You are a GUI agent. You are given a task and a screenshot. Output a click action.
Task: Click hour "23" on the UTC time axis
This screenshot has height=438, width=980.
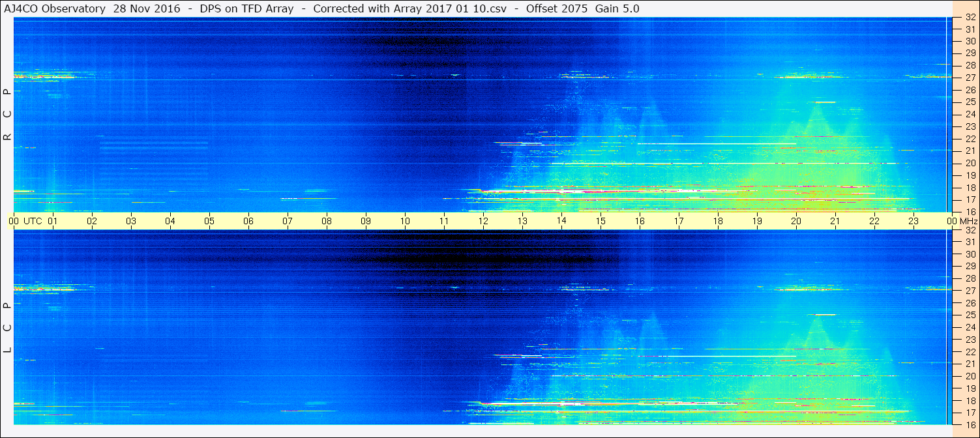(913, 221)
